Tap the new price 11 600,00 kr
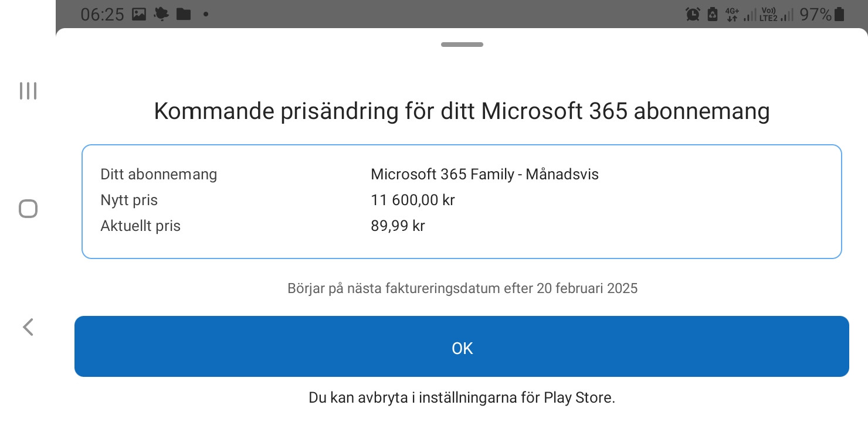The image size is (868, 422). [413, 200]
